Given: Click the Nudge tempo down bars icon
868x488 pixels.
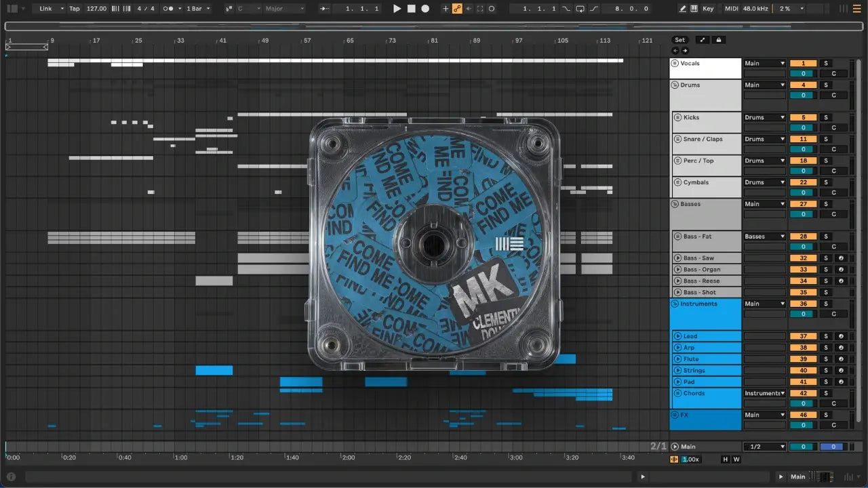Looking at the screenshot, I should pos(115,9).
